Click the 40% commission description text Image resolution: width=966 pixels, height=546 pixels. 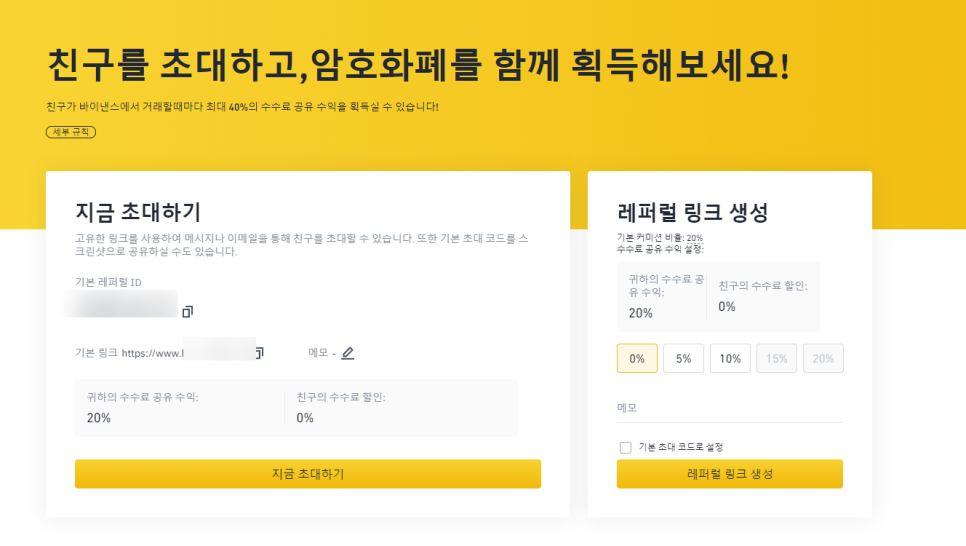pyautogui.click(x=242, y=106)
